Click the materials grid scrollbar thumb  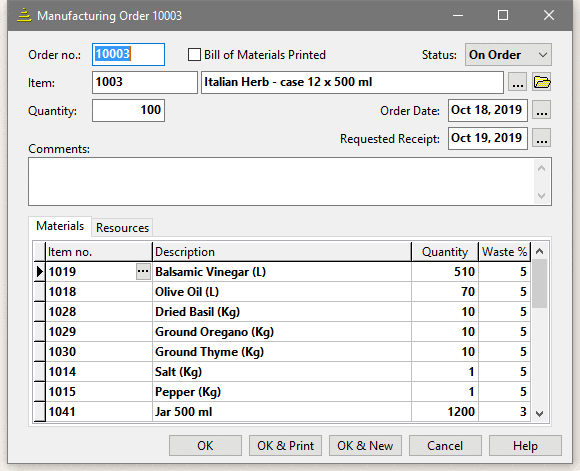540,283
